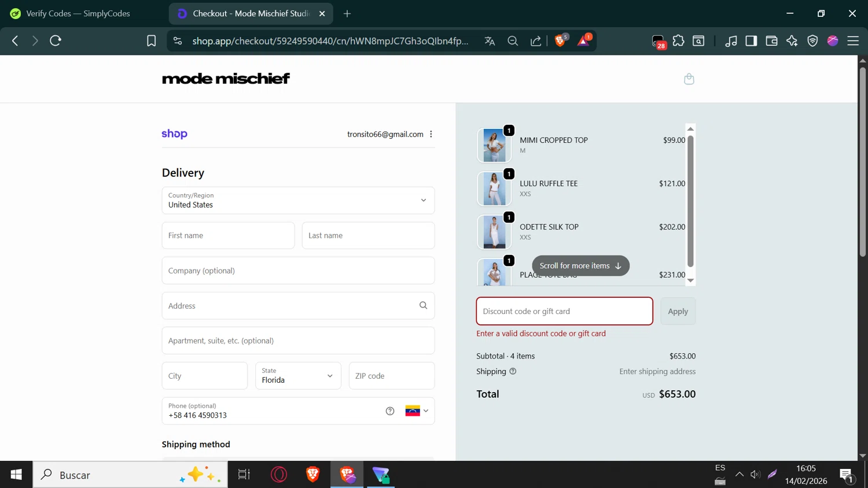
Task: Open a new browser tab
Action: click(347, 13)
